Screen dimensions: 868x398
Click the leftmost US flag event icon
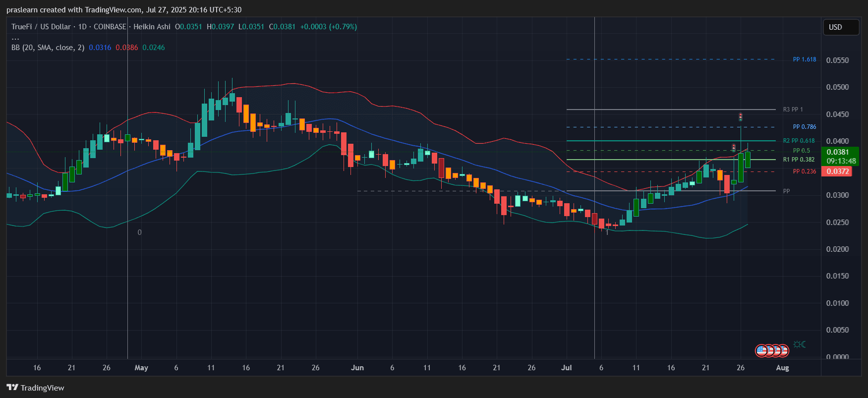pyautogui.click(x=761, y=351)
